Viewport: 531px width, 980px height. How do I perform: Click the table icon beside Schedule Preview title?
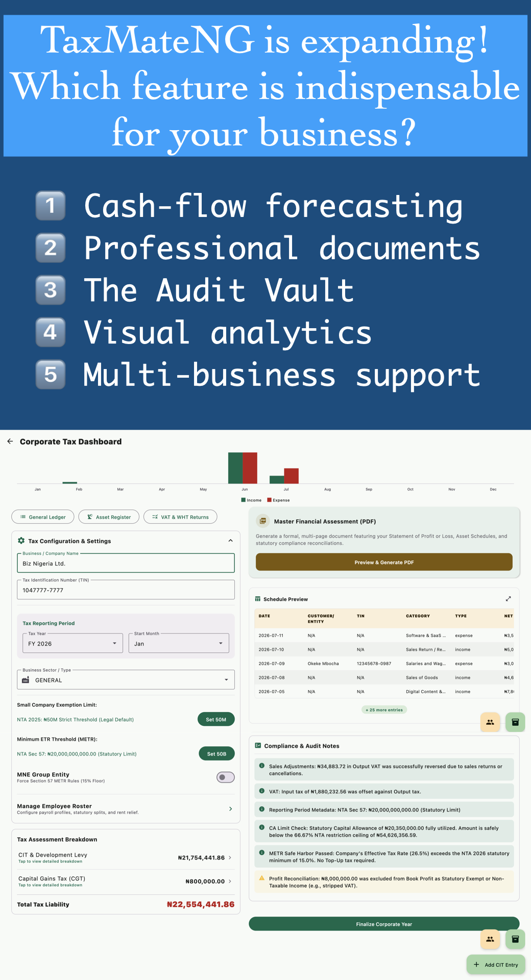[x=258, y=599]
